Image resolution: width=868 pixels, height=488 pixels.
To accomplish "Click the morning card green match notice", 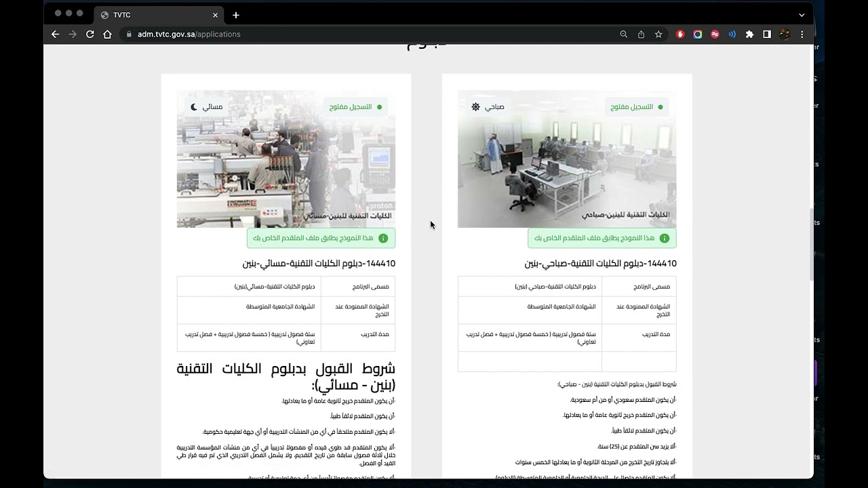I will 602,238.
